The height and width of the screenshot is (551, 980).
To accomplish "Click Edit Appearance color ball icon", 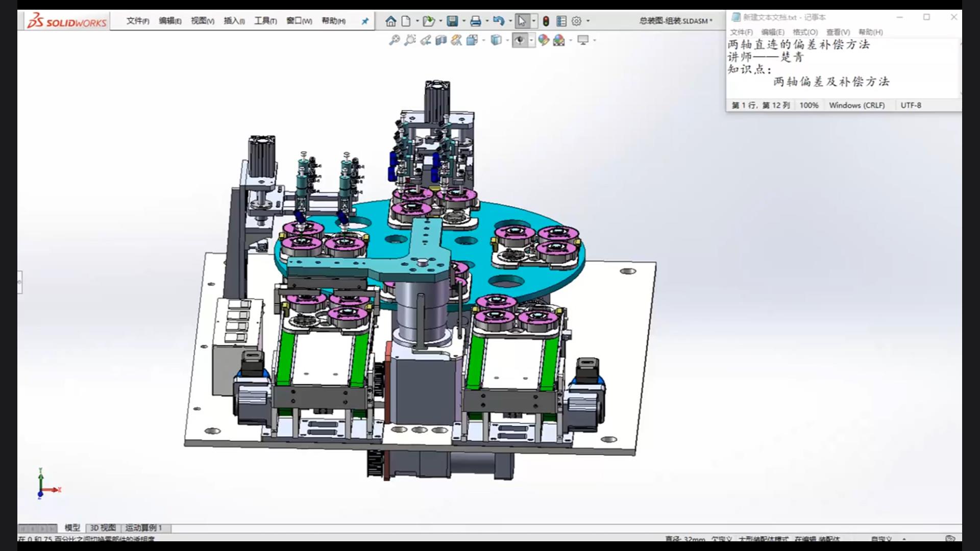I will 544,40.
